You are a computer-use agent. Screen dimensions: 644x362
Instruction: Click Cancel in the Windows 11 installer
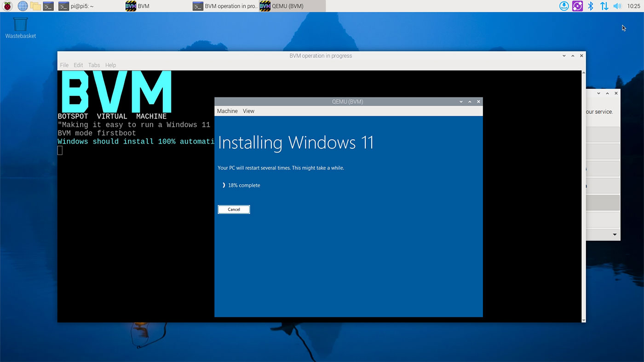[234, 209]
